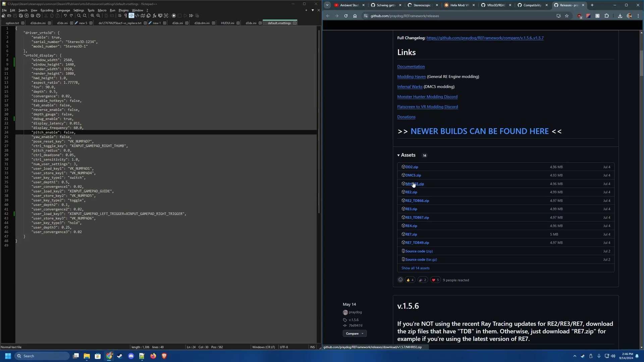Image resolution: width=644 pixels, height=362 pixels.
Task: Open the Find magnifier in Notepad++ toolbar
Action: [79, 16]
